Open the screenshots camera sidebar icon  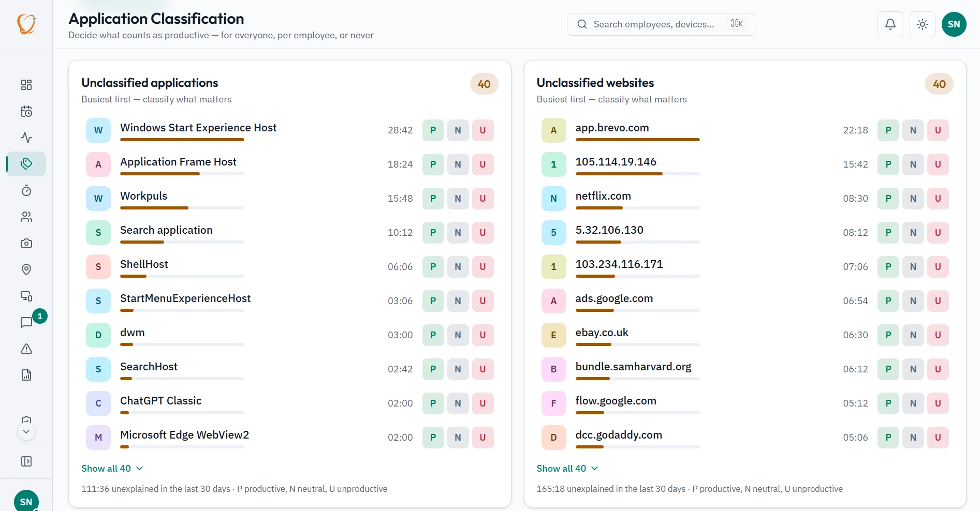[x=26, y=243]
